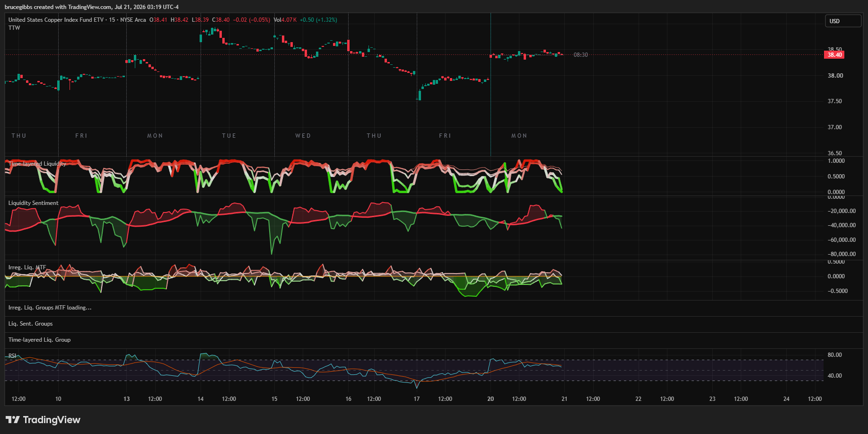Click date 23 on the time axis
Image resolution: width=868 pixels, height=434 pixels.
[x=712, y=399]
